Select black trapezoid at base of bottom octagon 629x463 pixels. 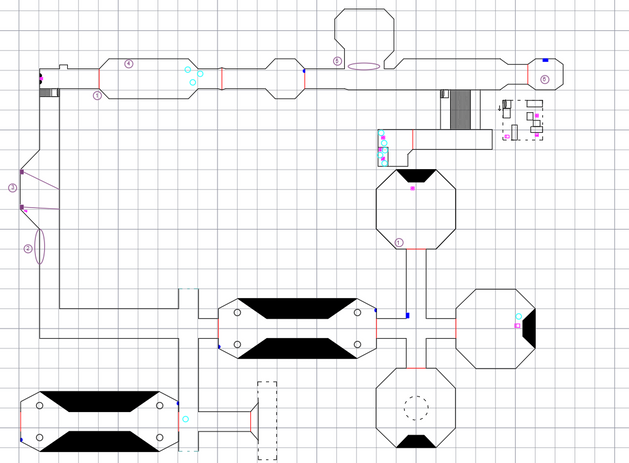click(x=416, y=441)
